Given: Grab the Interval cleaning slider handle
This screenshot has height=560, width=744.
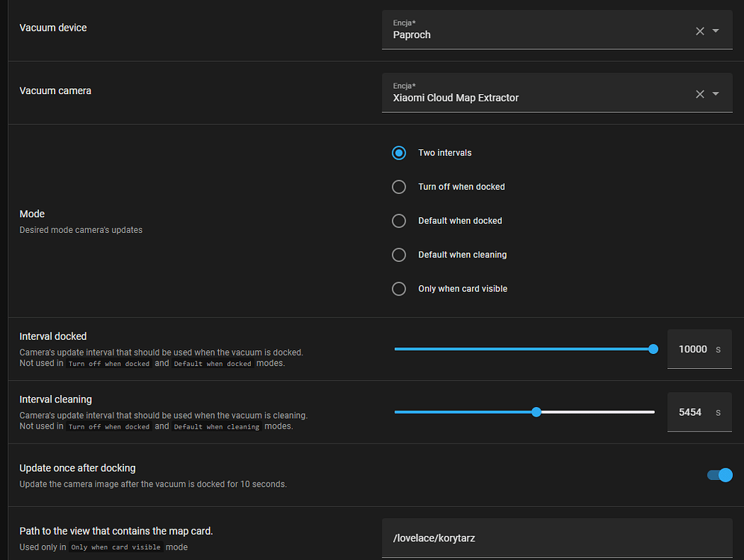Looking at the screenshot, I should coord(536,411).
